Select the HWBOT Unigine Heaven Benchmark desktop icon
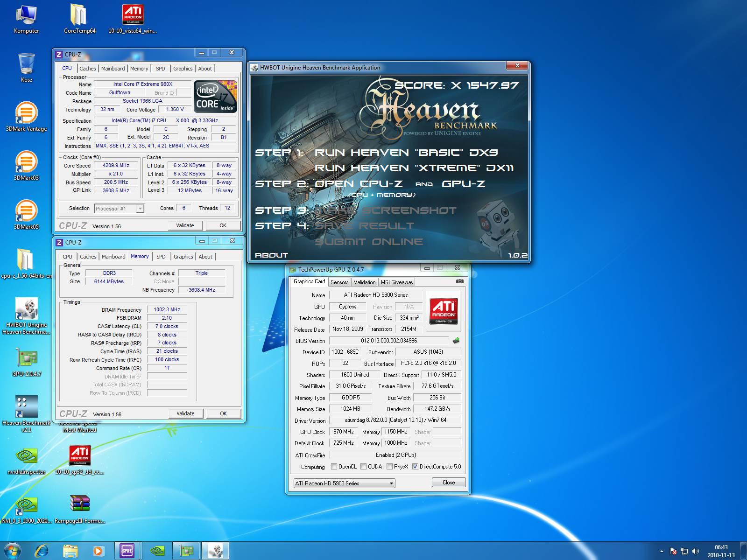747x560 pixels. (x=26, y=316)
